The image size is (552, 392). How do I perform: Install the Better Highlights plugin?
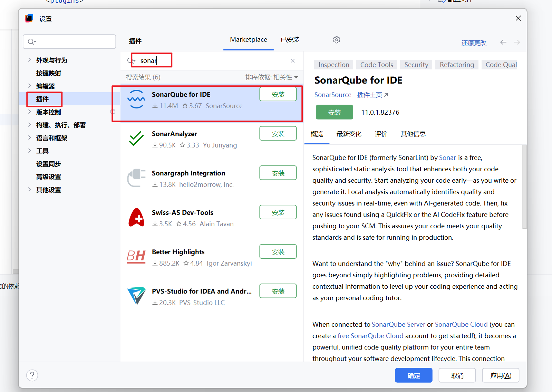pos(278,252)
